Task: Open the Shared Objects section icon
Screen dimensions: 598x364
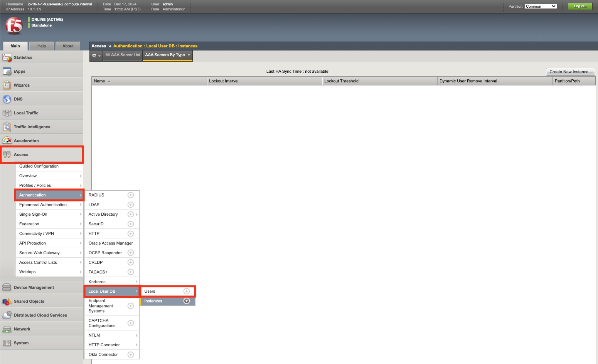Action: 7,301
